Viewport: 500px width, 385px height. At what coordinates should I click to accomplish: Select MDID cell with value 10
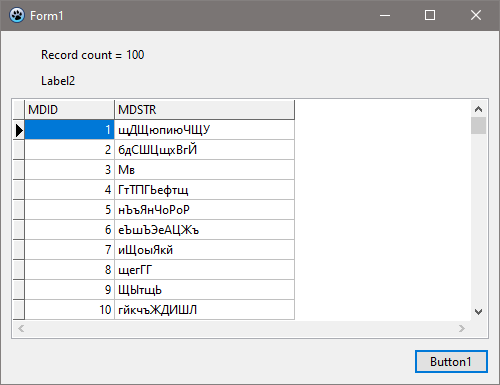69,310
